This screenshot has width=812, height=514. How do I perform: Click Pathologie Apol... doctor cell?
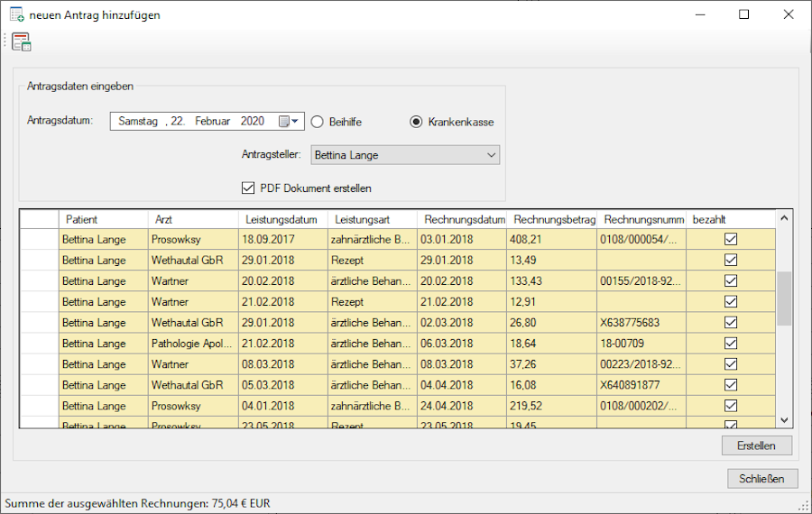192,344
